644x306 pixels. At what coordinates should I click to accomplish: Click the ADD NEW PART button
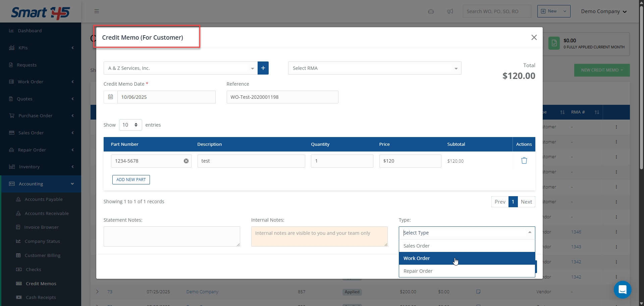point(131,180)
